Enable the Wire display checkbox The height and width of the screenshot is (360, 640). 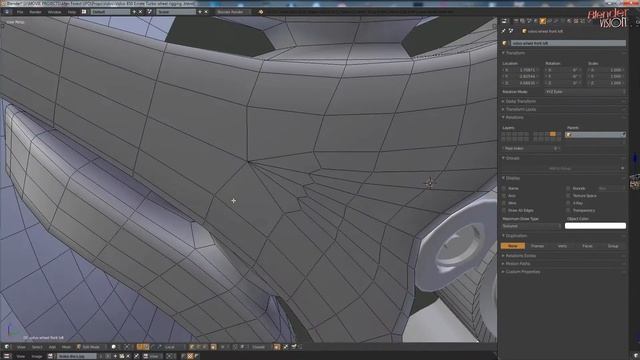click(504, 203)
